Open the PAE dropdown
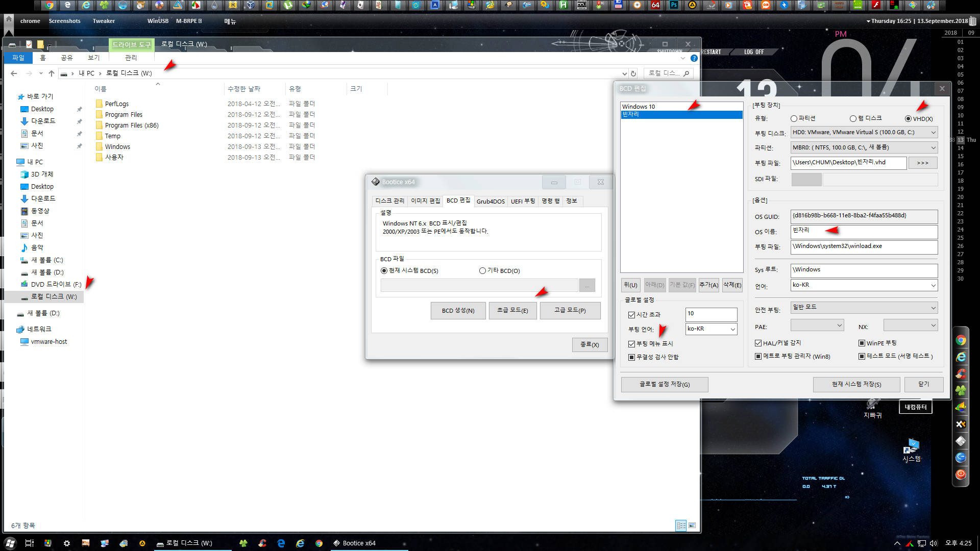This screenshot has width=980, height=551. coord(817,325)
